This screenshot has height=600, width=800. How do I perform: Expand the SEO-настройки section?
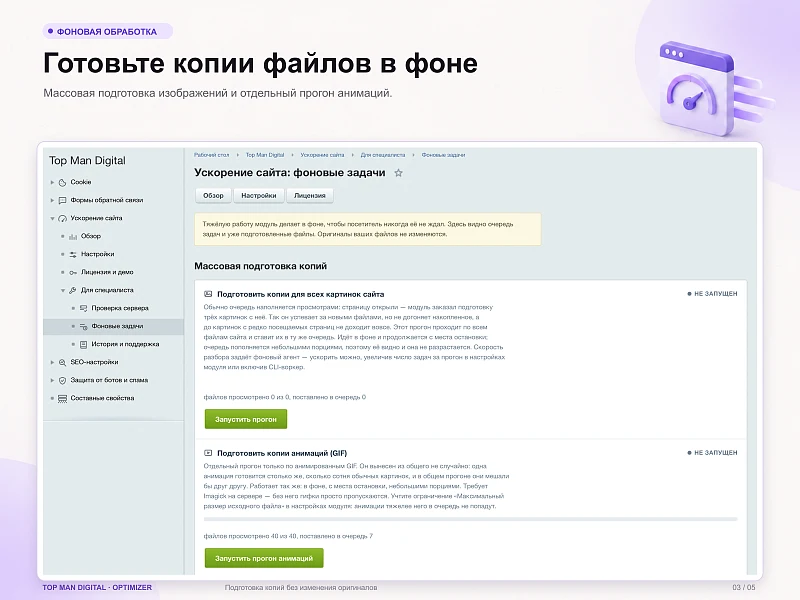click(52, 362)
